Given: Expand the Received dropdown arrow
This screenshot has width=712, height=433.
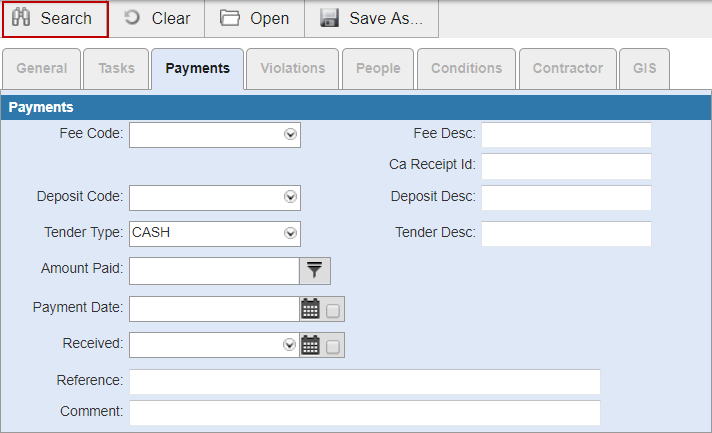Looking at the screenshot, I should point(290,345).
